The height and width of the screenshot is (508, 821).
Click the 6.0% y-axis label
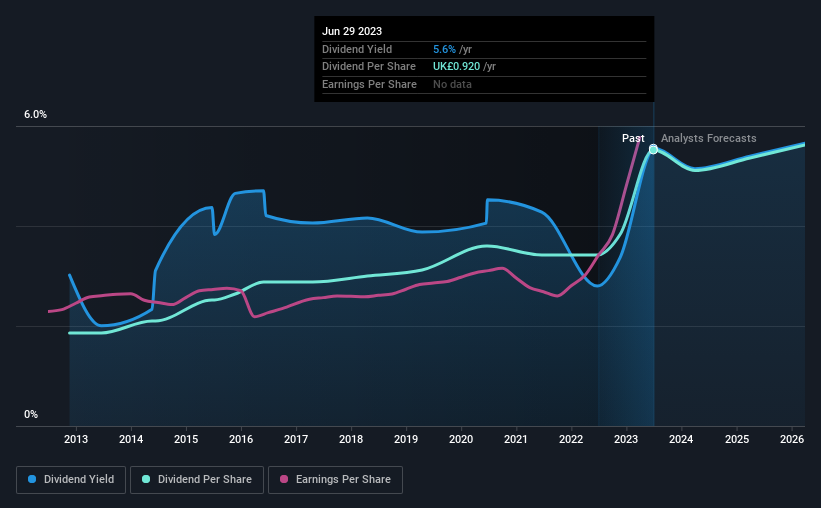click(x=35, y=115)
